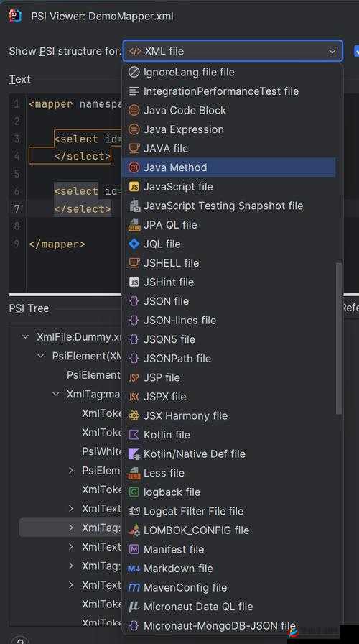The image size is (359, 644).
Task: Click the JQL file diamond icon
Action: click(134, 244)
